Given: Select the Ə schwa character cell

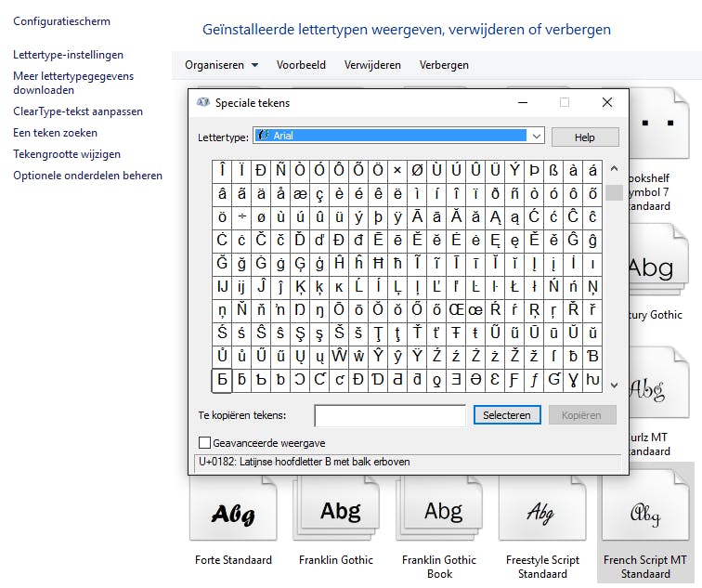Looking at the screenshot, I should click(x=475, y=380).
